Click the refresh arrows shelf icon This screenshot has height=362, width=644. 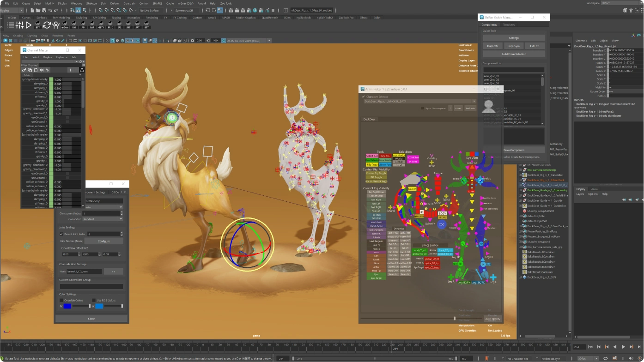click(47, 25)
